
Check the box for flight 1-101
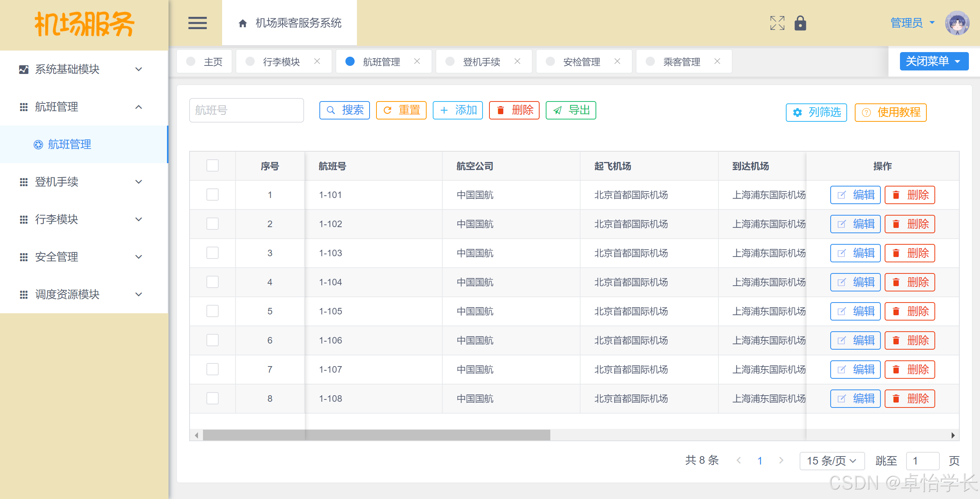213,195
